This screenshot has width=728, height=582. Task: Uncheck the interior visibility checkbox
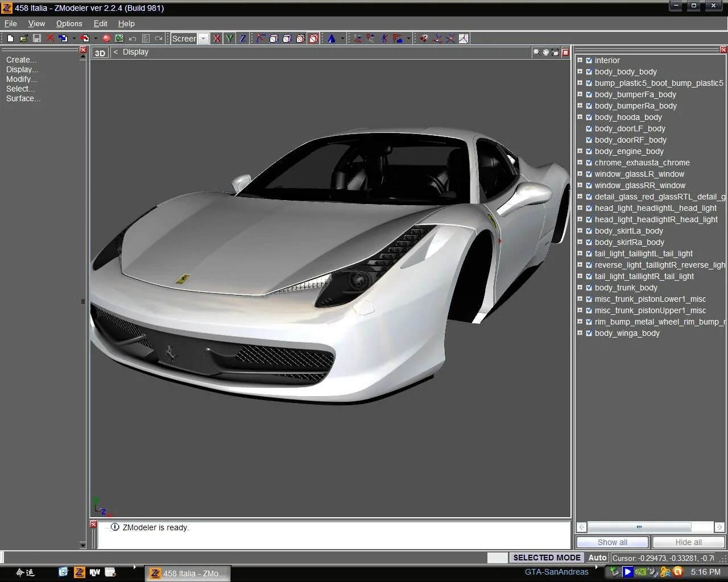(589, 60)
